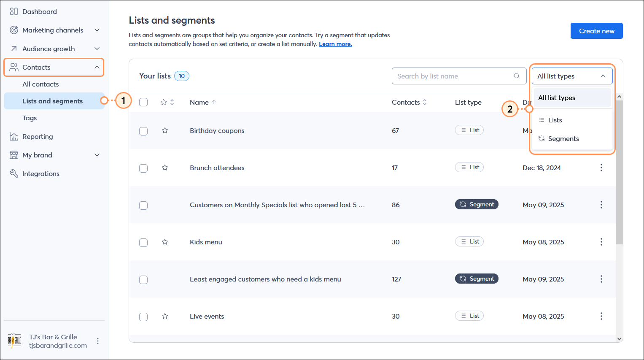Open the Birthday coupons list
The width and height of the screenshot is (644, 360).
coord(217,130)
